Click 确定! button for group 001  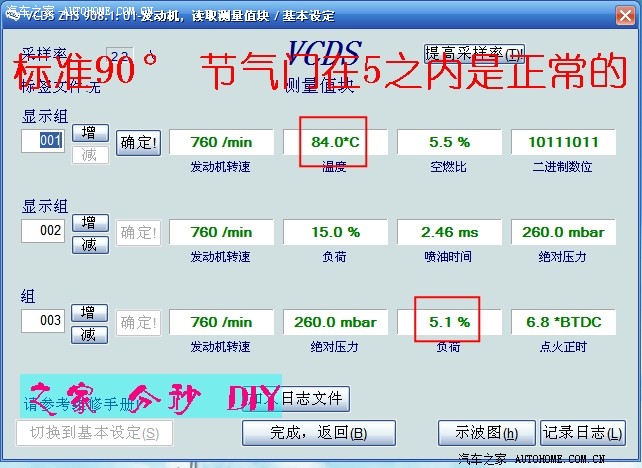[138, 142]
